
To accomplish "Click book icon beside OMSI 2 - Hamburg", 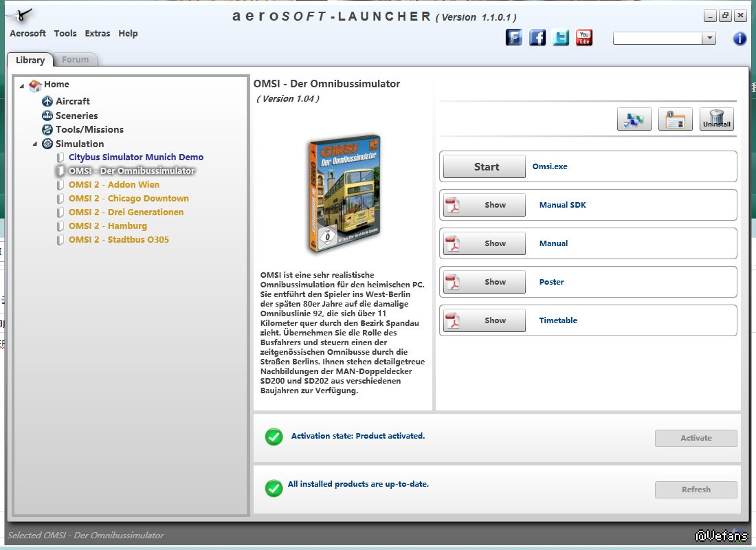I will point(60,226).
